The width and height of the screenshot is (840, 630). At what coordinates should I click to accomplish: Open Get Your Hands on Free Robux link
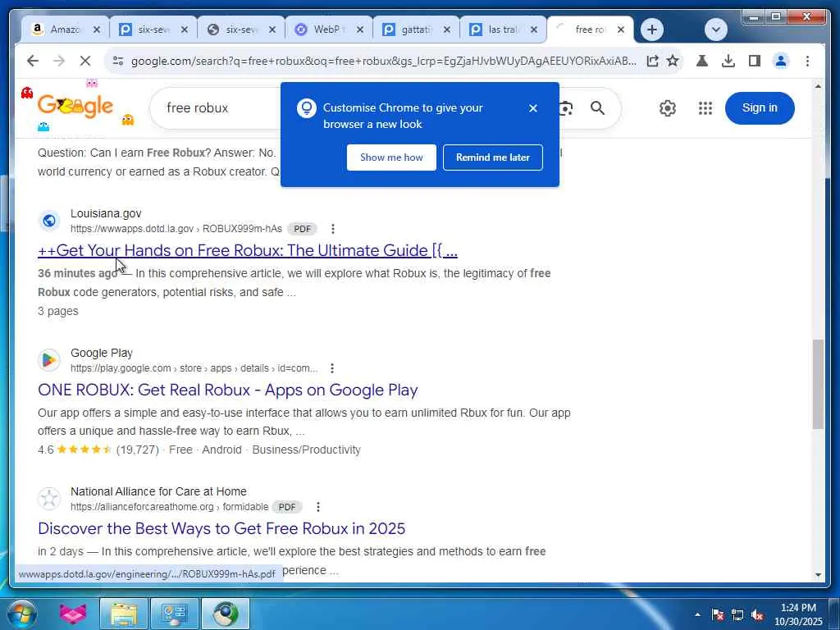(248, 250)
